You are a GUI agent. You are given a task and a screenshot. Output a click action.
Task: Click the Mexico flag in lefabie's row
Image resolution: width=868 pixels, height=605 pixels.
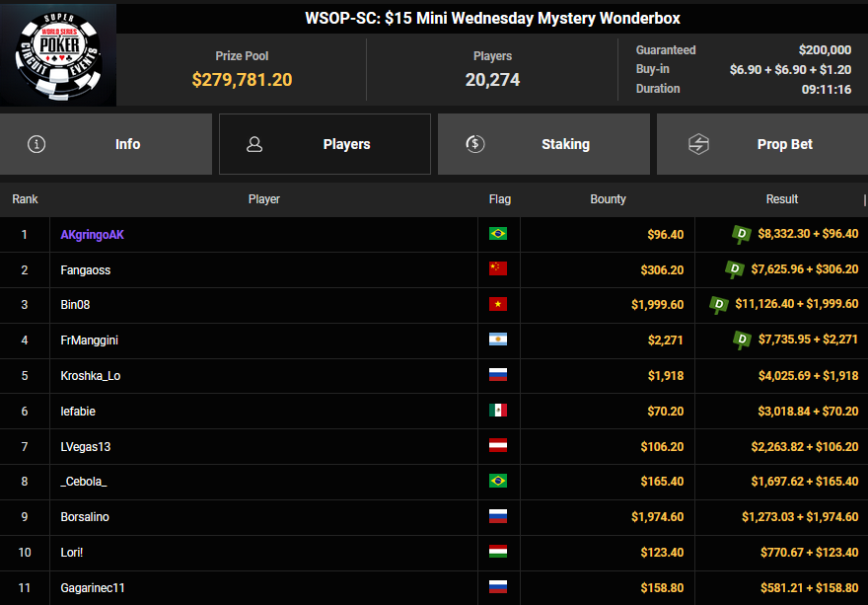point(498,412)
